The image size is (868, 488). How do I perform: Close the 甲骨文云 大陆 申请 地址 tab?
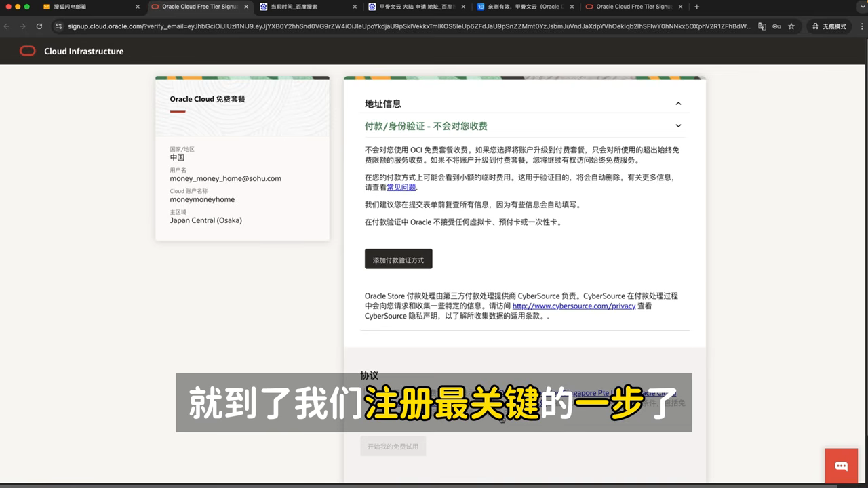click(463, 7)
